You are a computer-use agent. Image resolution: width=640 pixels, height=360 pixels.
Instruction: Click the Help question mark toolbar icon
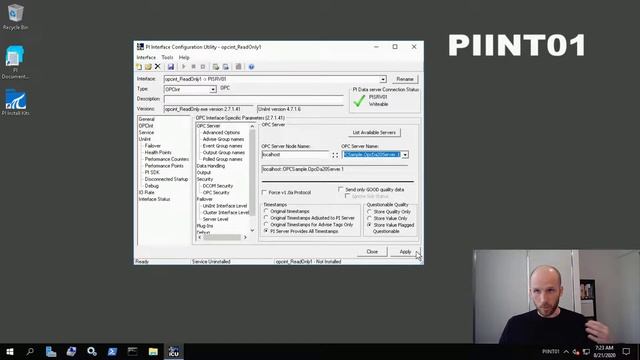click(x=251, y=67)
